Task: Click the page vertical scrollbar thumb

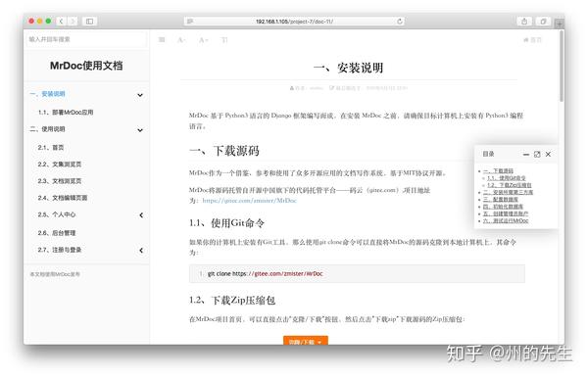Action: [x=562, y=66]
